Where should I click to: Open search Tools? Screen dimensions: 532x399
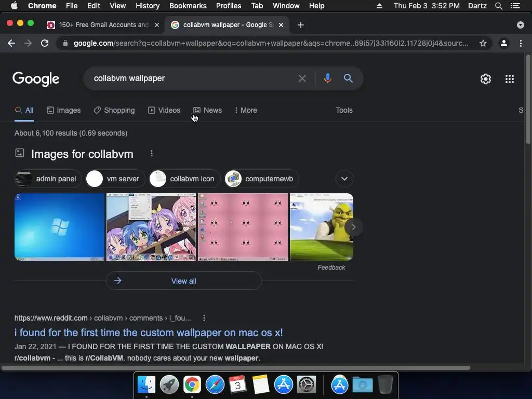[x=344, y=110]
